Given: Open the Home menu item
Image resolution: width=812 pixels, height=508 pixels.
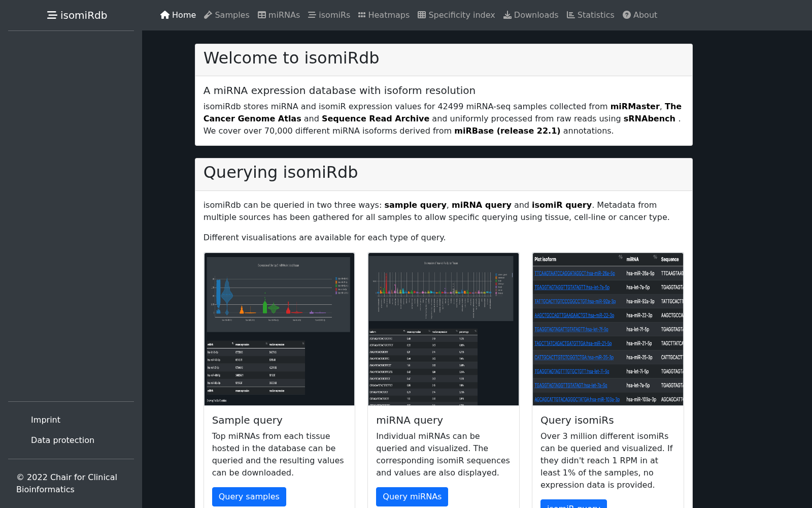Looking at the screenshot, I should [x=178, y=15].
